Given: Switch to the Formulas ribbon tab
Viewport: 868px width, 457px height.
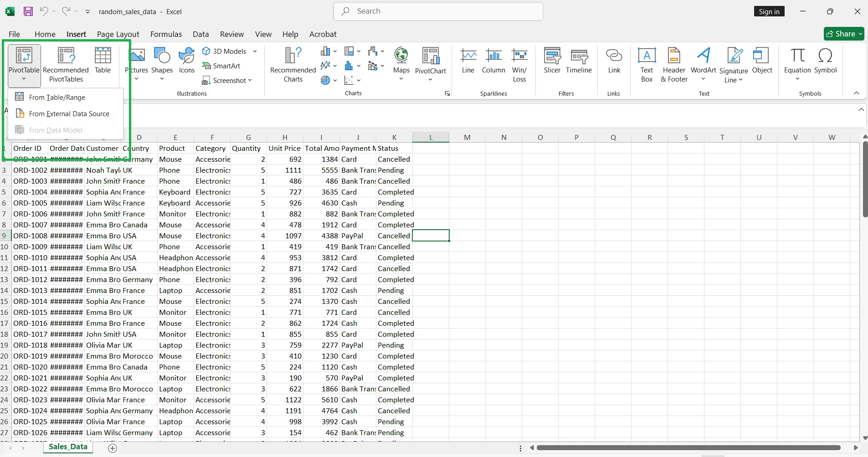Looking at the screenshot, I should tap(165, 34).
